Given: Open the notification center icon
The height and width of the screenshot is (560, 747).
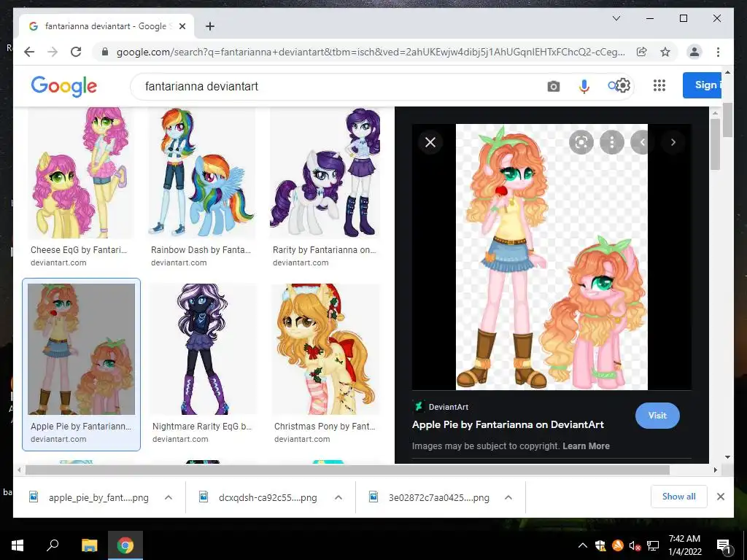Looking at the screenshot, I should click(723, 545).
